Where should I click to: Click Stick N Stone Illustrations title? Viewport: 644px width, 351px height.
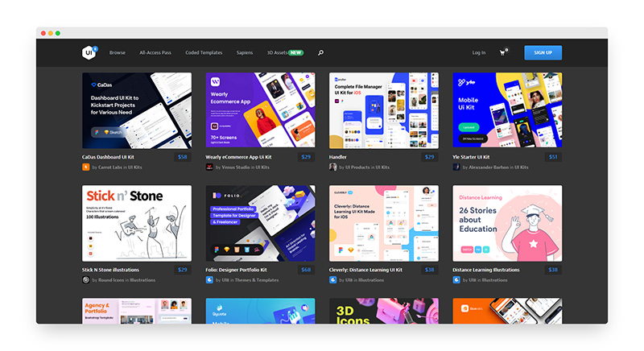pyautogui.click(x=110, y=270)
